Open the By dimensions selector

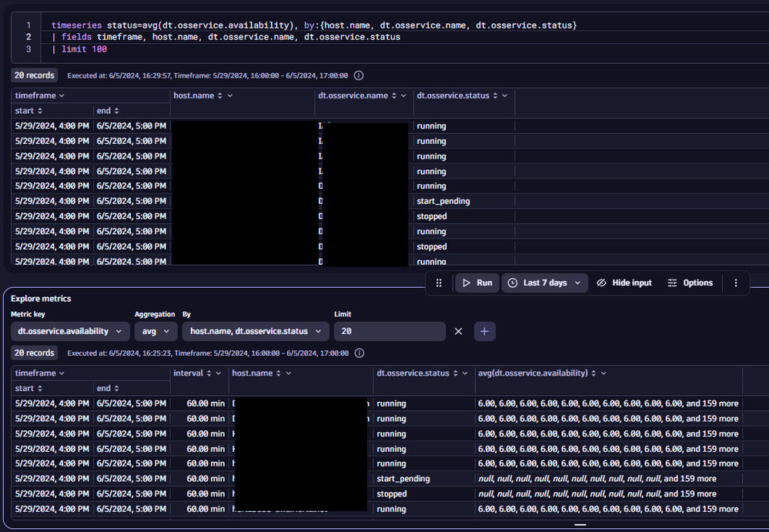tap(255, 331)
